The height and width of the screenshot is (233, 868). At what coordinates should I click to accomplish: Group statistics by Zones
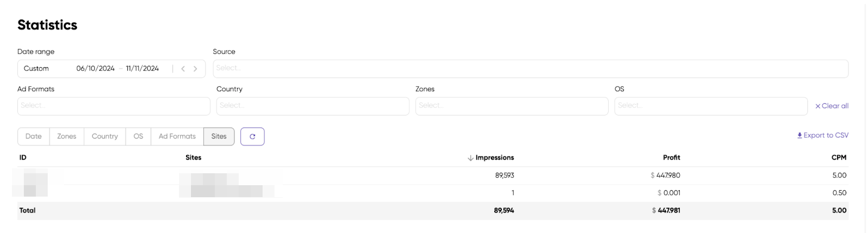point(67,136)
